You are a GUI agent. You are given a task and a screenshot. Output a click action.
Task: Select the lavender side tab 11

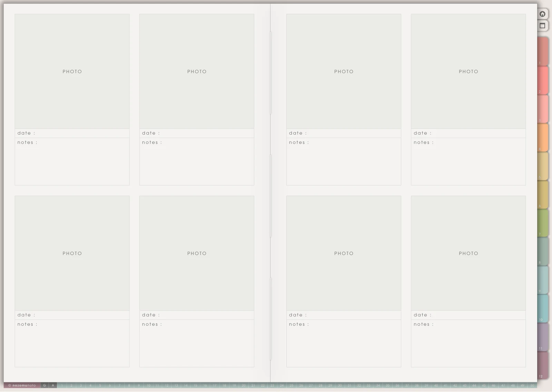(543, 337)
